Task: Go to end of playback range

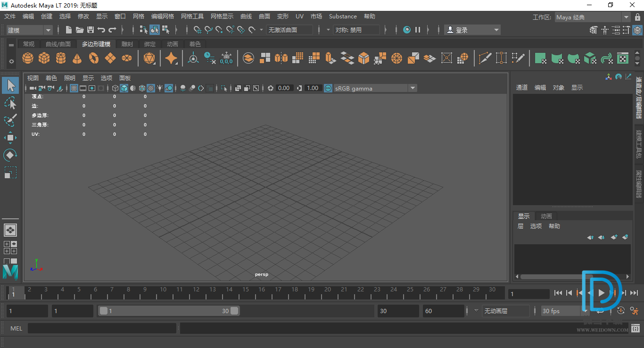Action: (634, 293)
